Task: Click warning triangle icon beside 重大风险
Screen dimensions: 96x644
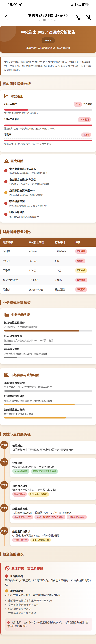Action: [6, 161]
